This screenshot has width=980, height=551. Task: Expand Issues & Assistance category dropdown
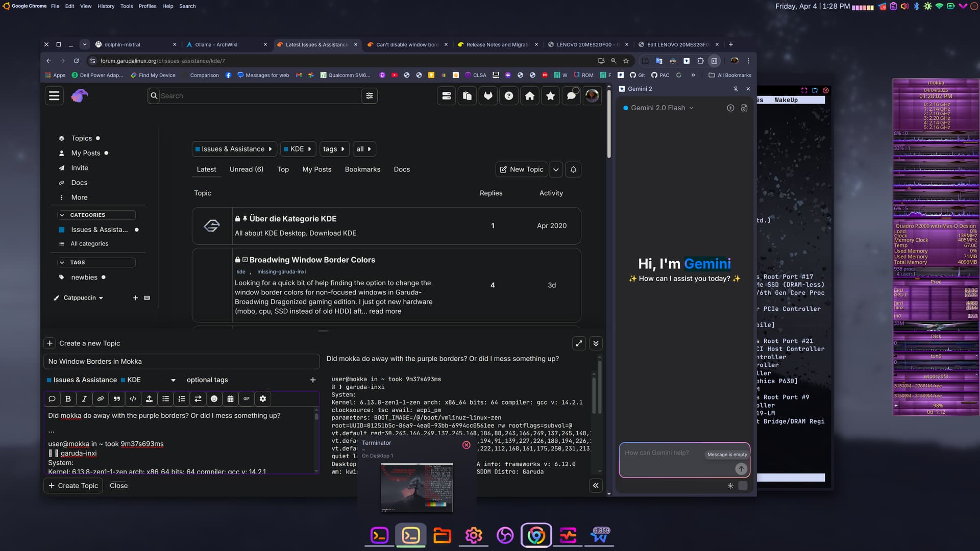(x=234, y=149)
